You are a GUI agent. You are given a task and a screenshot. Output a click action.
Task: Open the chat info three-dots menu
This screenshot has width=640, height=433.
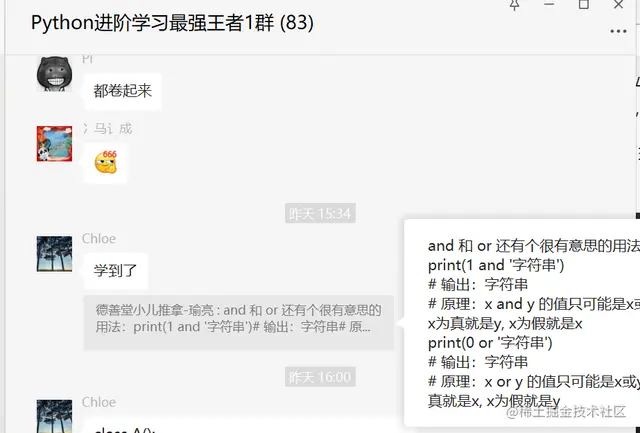(x=618, y=31)
